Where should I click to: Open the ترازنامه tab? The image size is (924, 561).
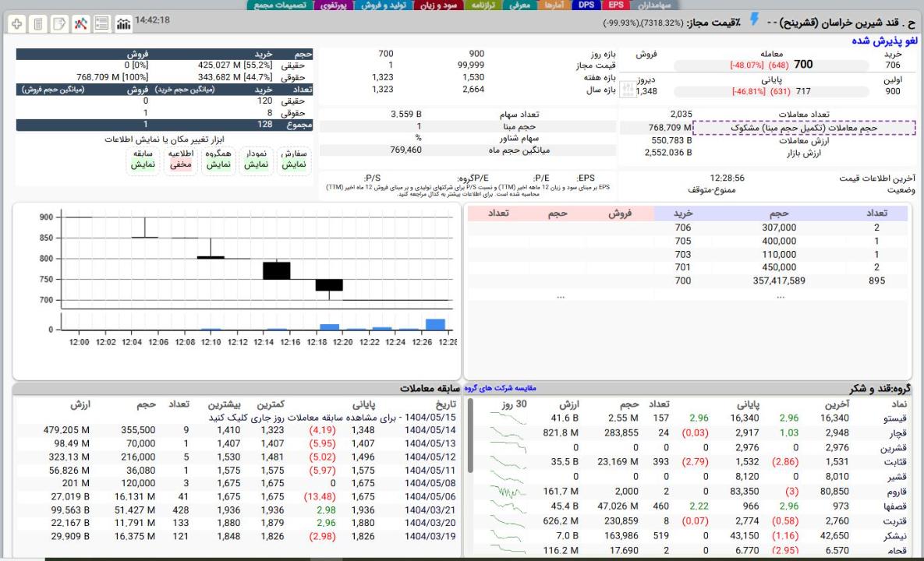coord(488,5)
